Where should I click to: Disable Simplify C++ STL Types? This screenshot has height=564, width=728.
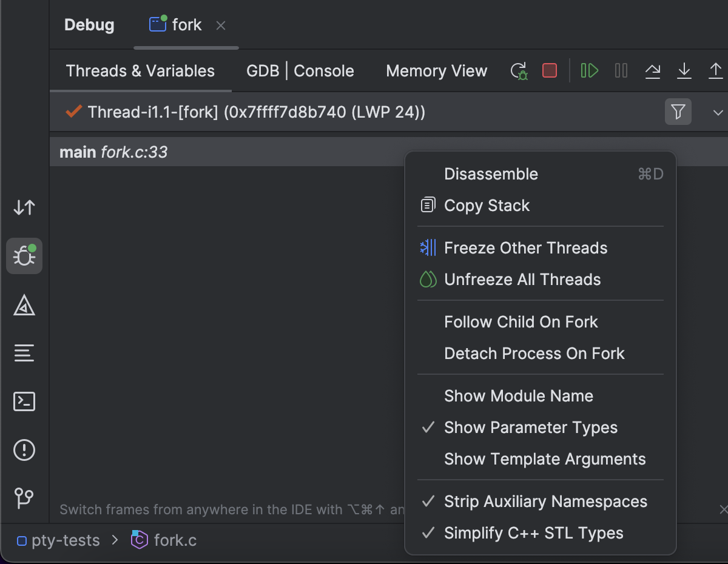click(x=533, y=533)
